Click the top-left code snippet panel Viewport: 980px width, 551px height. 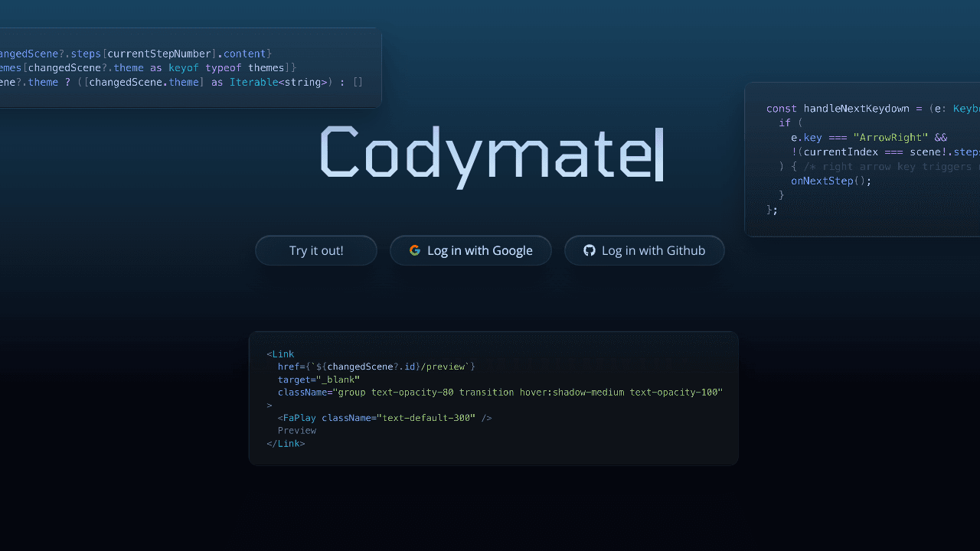point(188,67)
